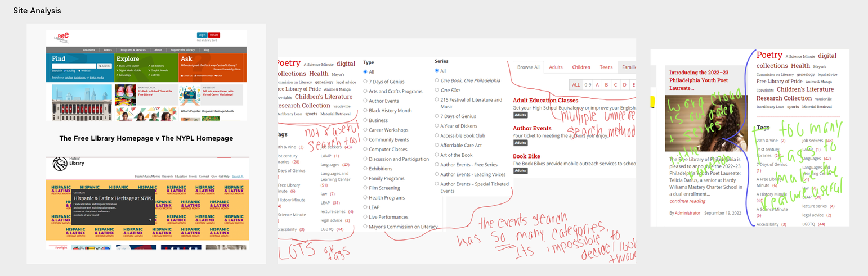The width and height of the screenshot is (868, 276).
Task: Select 'Live Performances' type option
Action: [x=365, y=217]
